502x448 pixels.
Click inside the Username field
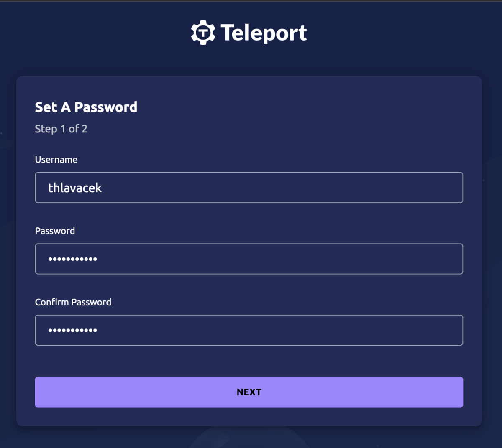(x=249, y=188)
